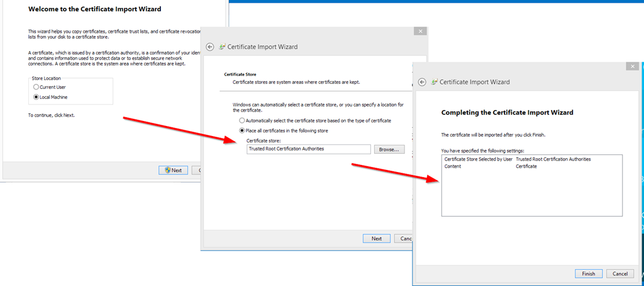Click back arrow on the Completing wizard page
The width and height of the screenshot is (644, 286).
[423, 82]
